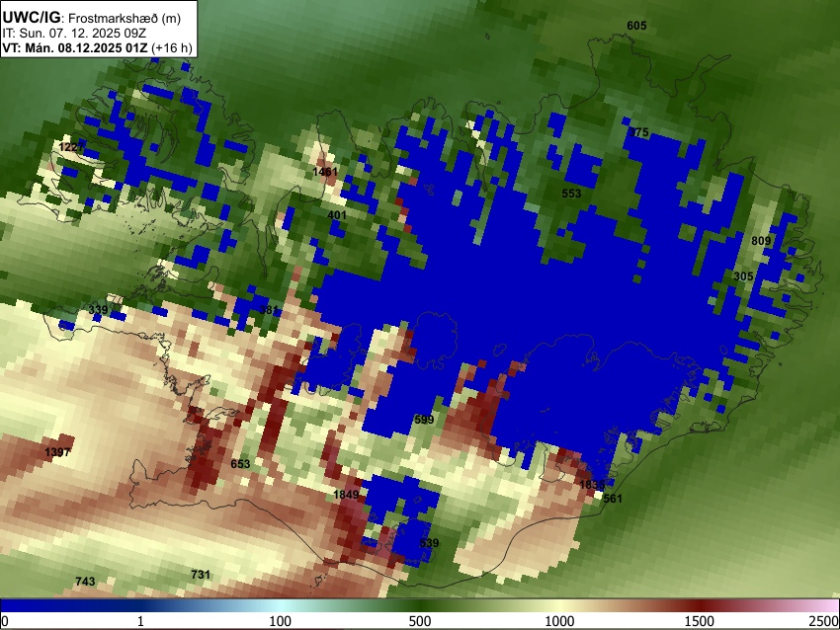Click the map value "605"
Screen dimensions: 840x630
click(636, 25)
